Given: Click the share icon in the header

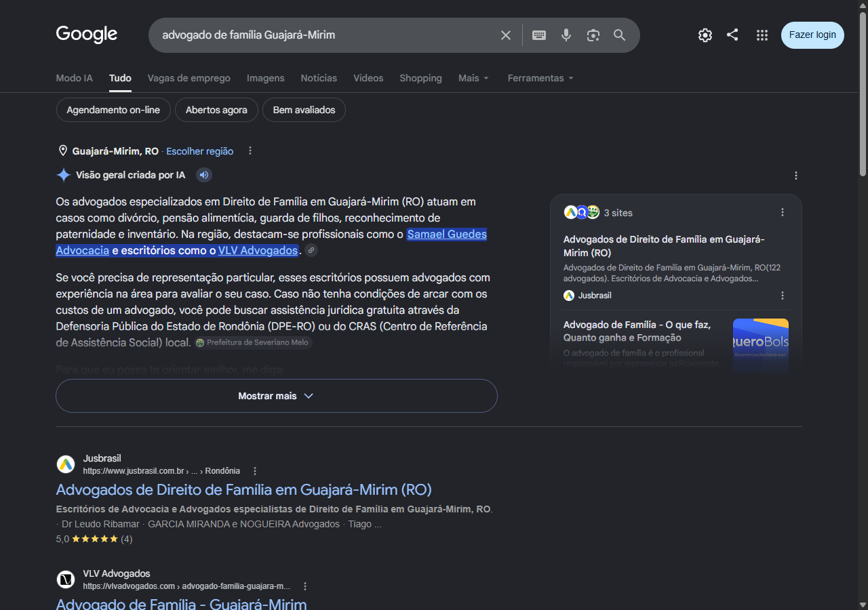Looking at the screenshot, I should tap(732, 35).
